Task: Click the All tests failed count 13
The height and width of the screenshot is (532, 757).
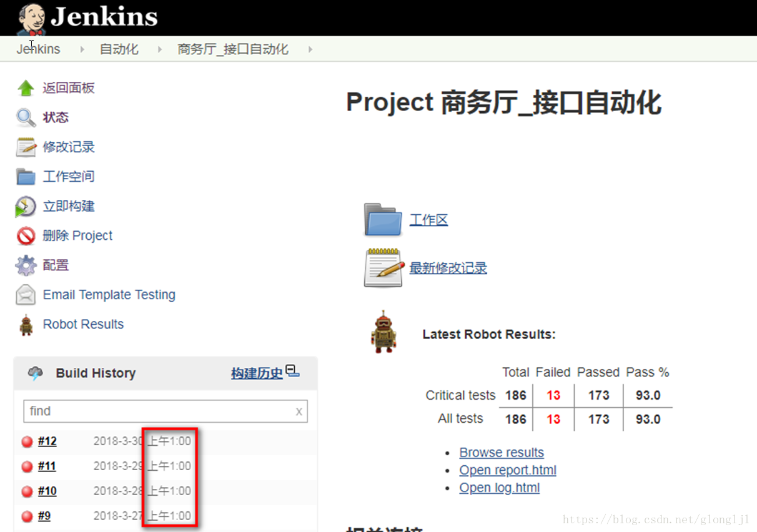Action: coord(553,419)
